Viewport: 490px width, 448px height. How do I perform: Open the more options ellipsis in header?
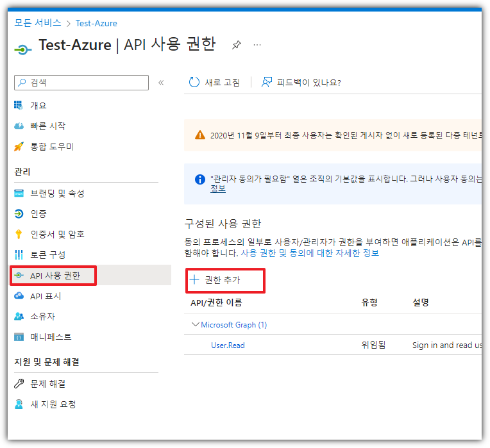[257, 45]
